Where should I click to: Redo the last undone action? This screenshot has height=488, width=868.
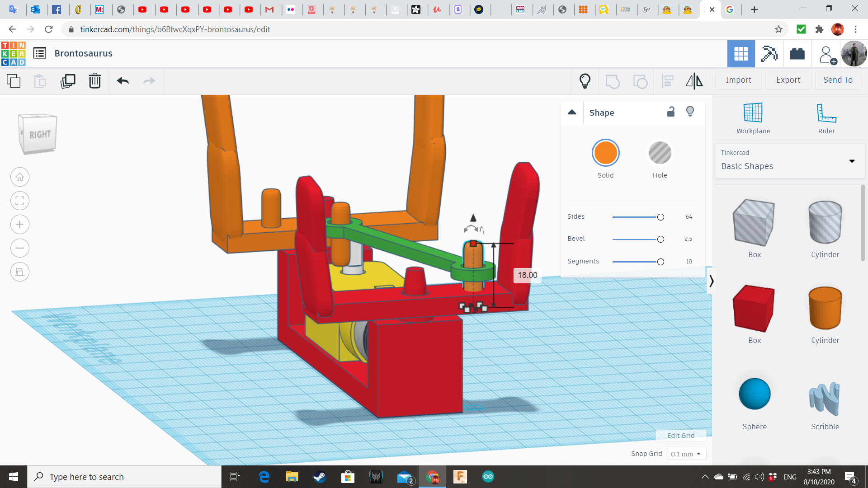[149, 81]
